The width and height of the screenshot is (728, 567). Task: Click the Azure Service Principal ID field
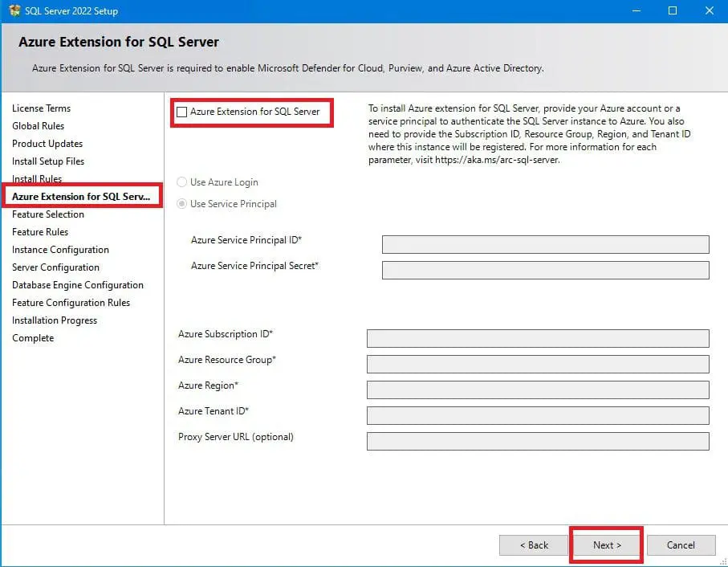click(545, 244)
